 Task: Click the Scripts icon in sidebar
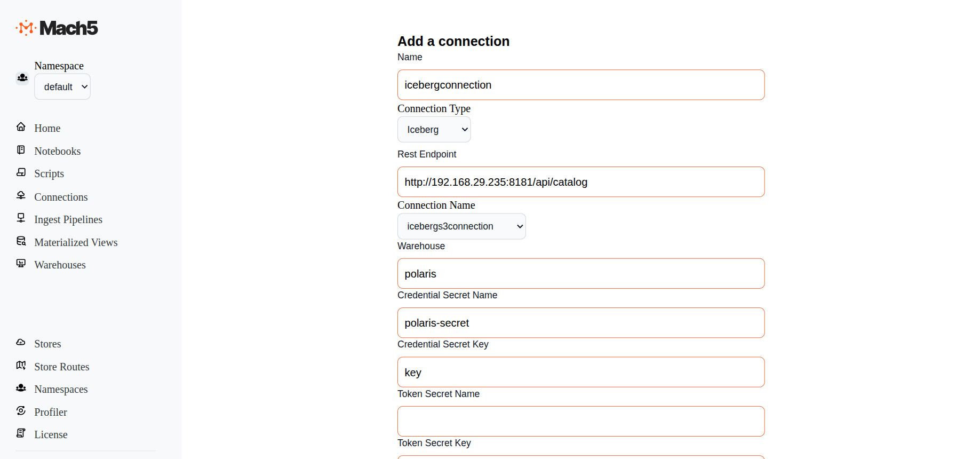21,172
